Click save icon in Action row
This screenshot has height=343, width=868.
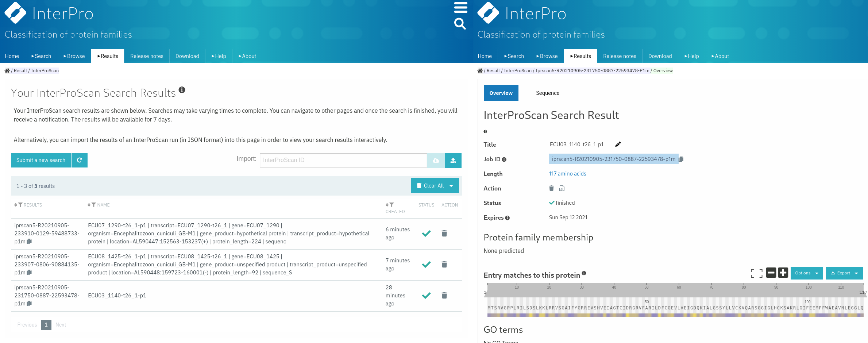coord(562,188)
